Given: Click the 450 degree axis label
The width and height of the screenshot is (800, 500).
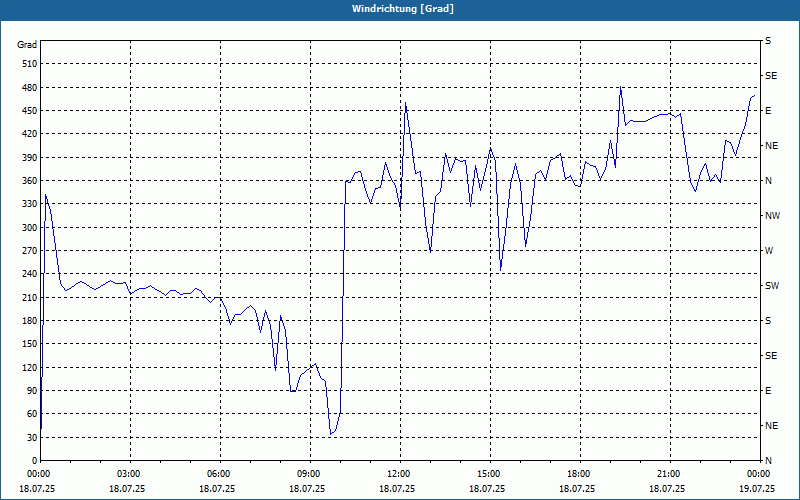Looking at the screenshot, I should tap(30, 111).
